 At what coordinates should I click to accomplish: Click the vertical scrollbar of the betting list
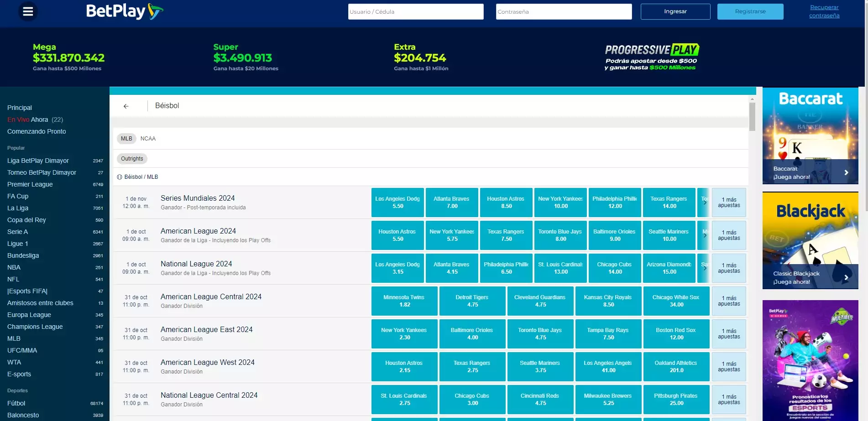click(752, 116)
